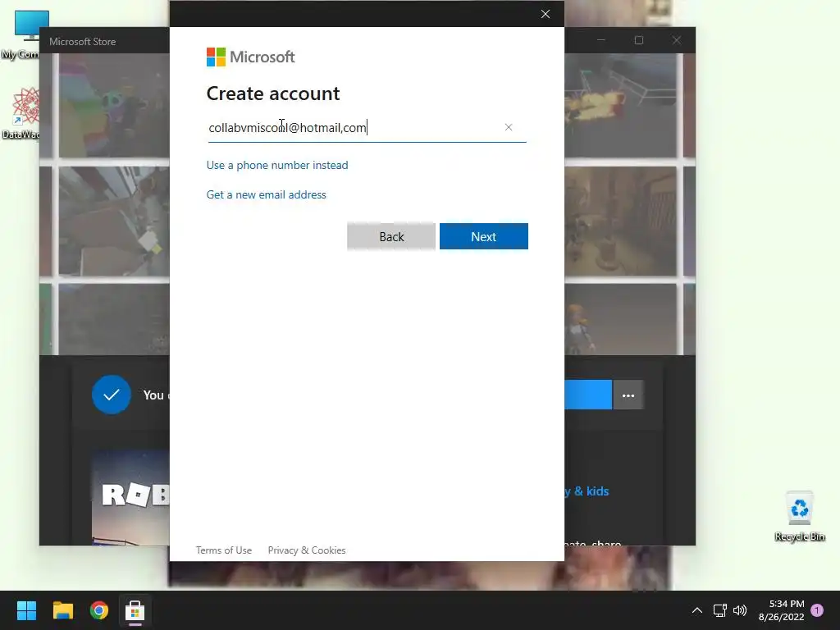Launch File Explorer from the taskbar
The width and height of the screenshot is (840, 630).
point(62,610)
